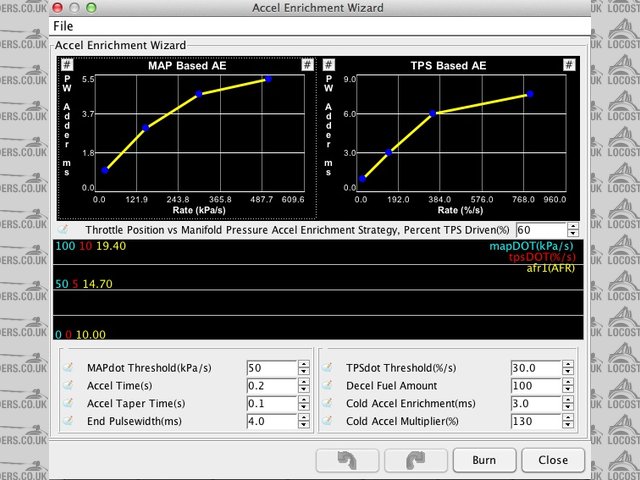Click the Burn button
Screen dimensions: 640x480
pyautogui.click(x=484, y=460)
